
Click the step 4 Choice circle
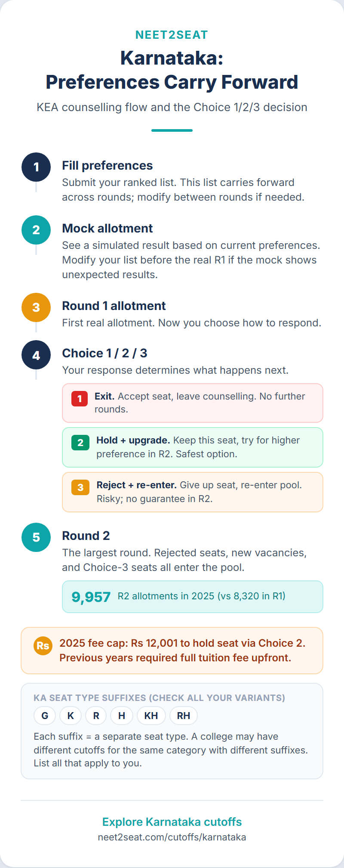tap(36, 355)
